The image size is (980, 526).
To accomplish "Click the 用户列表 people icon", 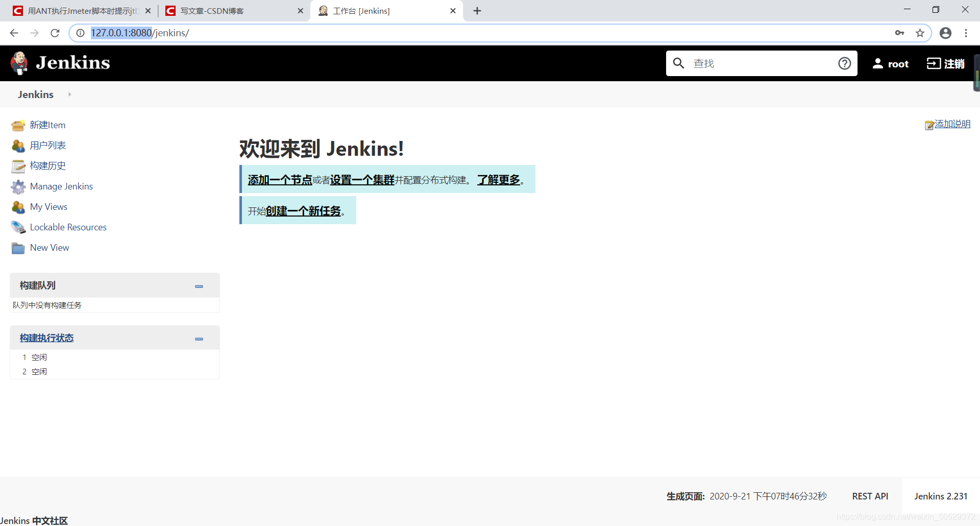I will pyautogui.click(x=18, y=146).
